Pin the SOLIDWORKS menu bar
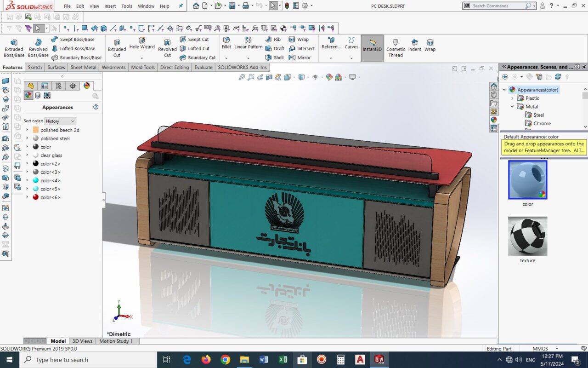The width and height of the screenshot is (588, 368). [x=181, y=6]
